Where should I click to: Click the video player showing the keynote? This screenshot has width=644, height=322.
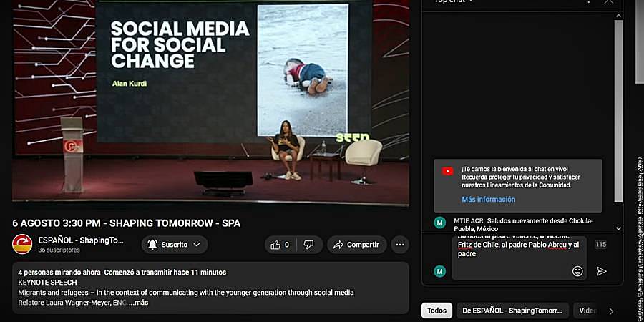210,102
